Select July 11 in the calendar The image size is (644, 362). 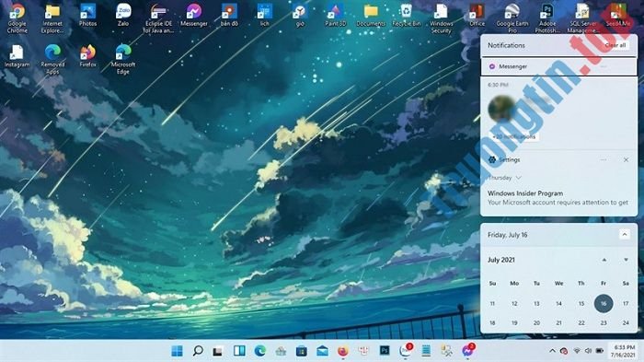tap(492, 304)
